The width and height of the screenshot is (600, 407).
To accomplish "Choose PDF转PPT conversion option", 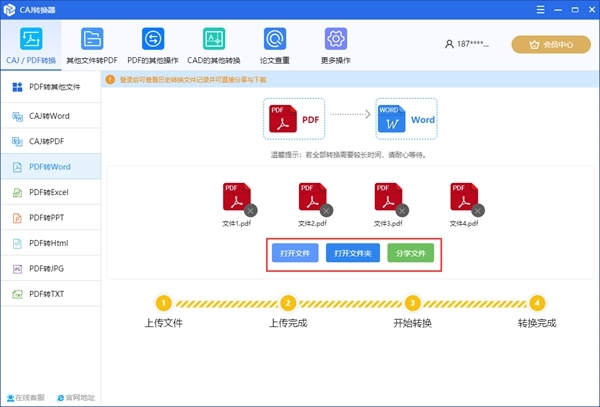I will pyautogui.click(x=50, y=217).
